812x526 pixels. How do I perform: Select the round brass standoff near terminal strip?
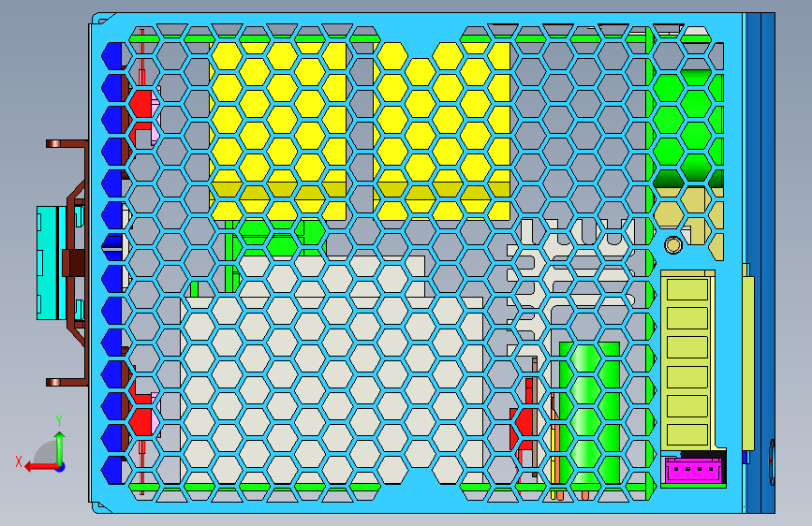click(x=673, y=245)
